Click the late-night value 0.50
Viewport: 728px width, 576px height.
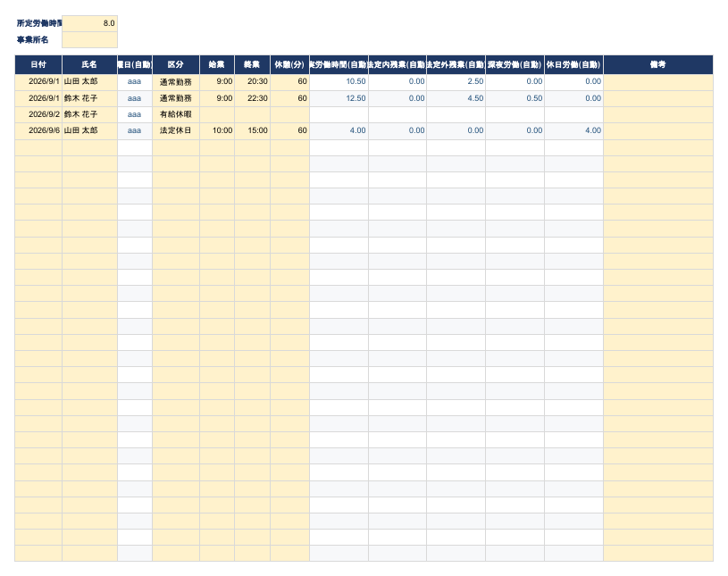click(515, 98)
